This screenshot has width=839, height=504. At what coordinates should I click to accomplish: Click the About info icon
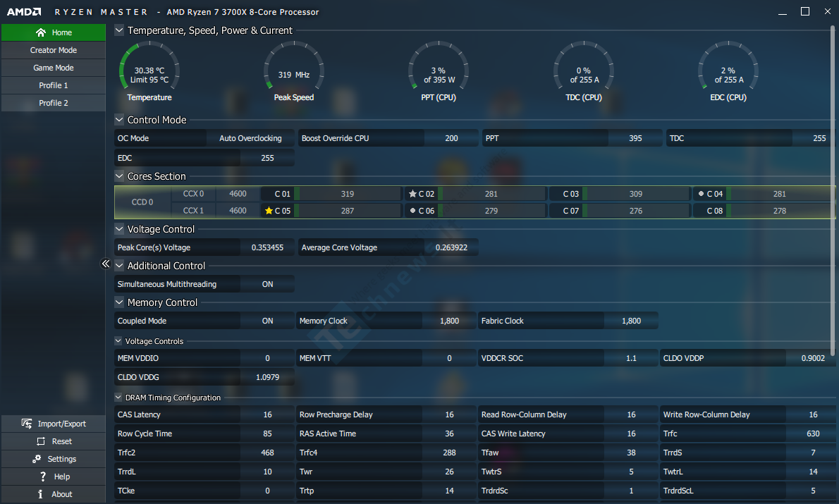[40, 494]
